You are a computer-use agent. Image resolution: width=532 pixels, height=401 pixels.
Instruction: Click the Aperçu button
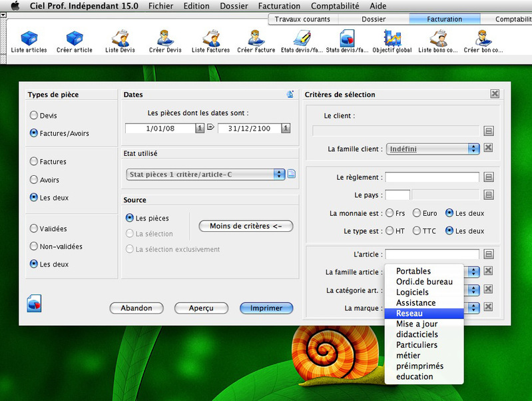point(201,308)
